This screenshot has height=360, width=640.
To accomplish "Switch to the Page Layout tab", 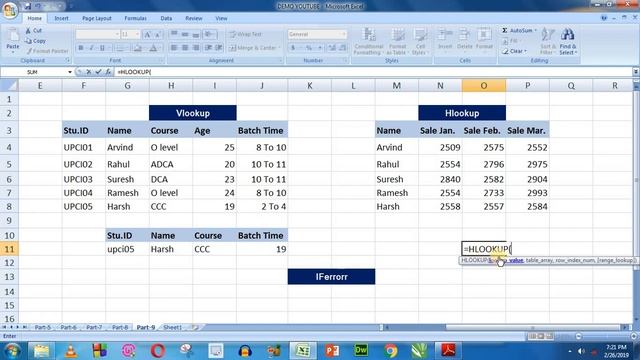I will [x=97, y=18].
